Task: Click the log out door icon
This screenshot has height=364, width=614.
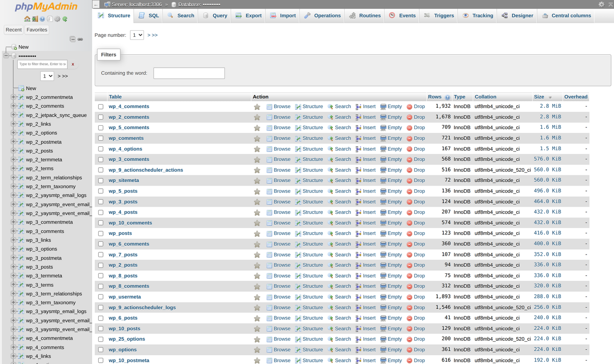Action: [35, 19]
